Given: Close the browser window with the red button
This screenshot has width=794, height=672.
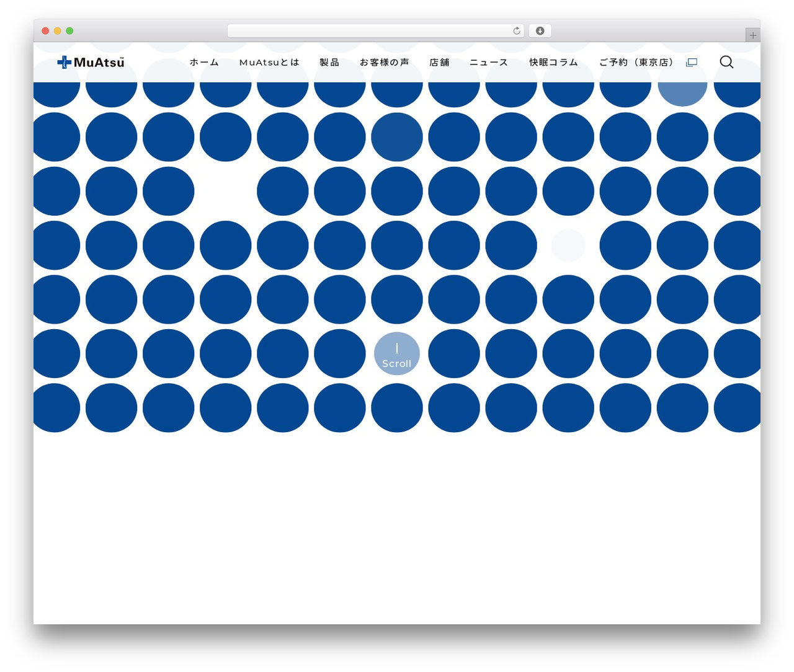Looking at the screenshot, I should tap(45, 31).
